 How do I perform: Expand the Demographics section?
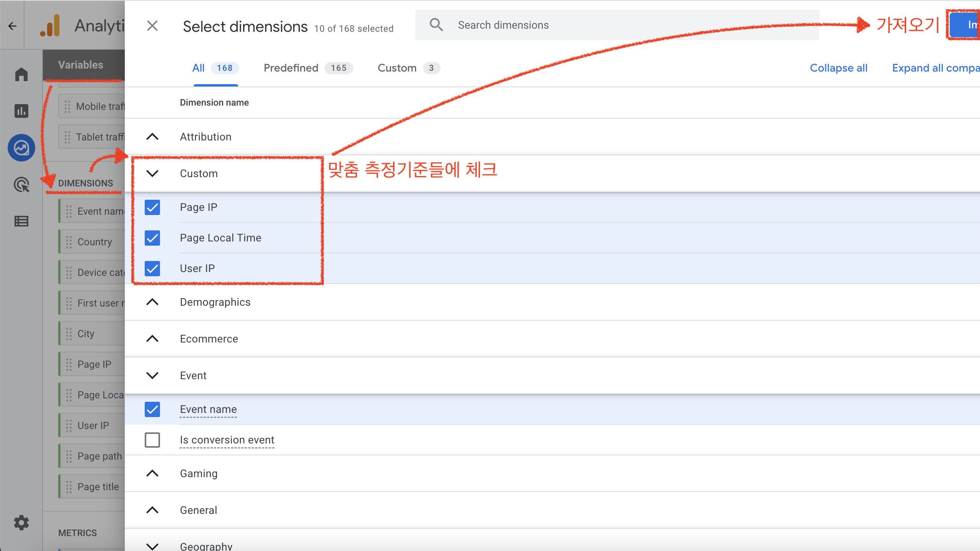(x=152, y=302)
